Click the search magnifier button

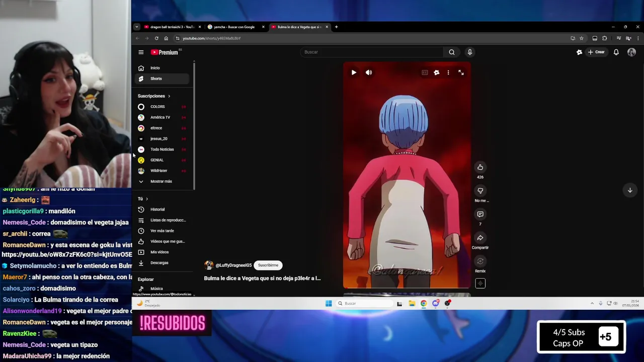(x=452, y=52)
